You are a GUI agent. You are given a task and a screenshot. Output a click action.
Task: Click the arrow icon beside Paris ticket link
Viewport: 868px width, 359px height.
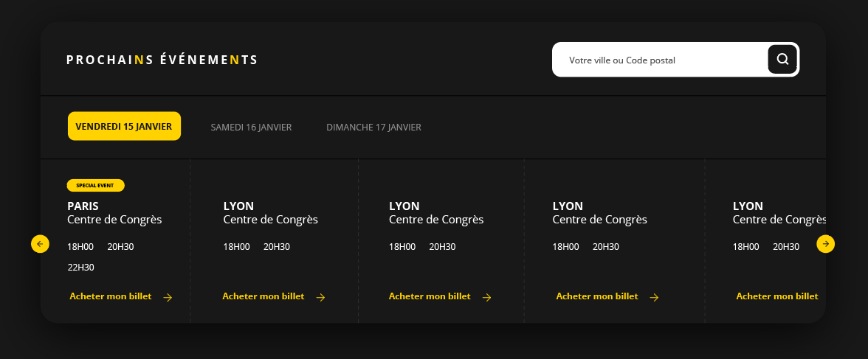click(x=168, y=298)
